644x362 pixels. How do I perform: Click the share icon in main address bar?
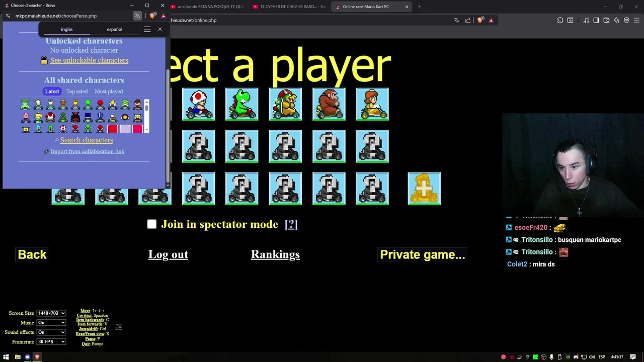(468, 20)
